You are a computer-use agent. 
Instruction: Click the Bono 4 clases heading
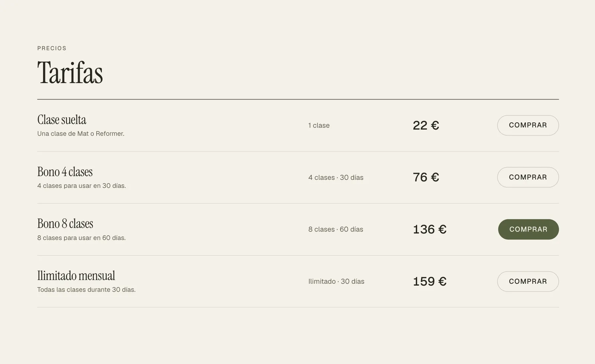(x=65, y=172)
